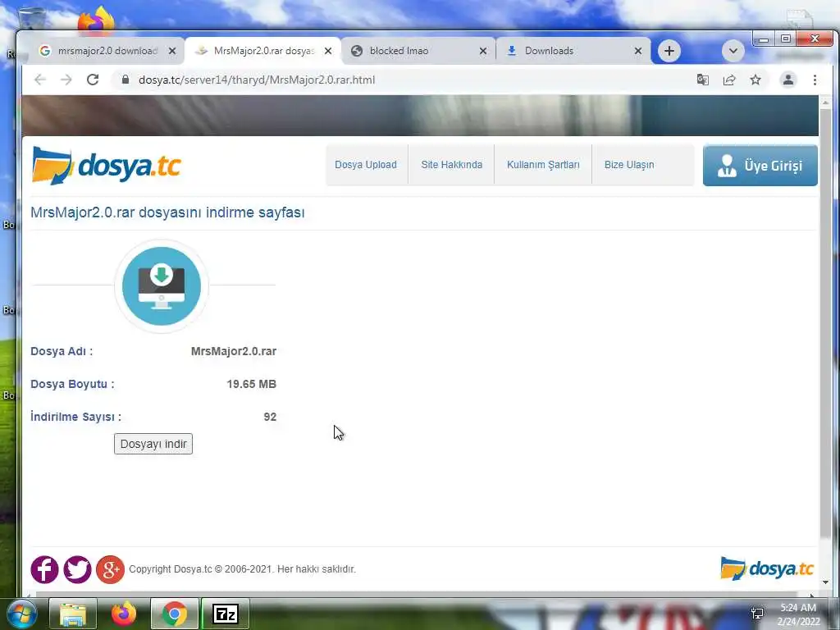Share this page icon

click(x=729, y=80)
